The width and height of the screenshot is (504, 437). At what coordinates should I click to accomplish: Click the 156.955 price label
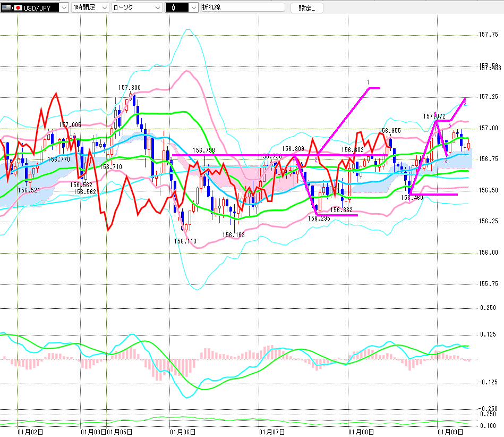tap(389, 131)
